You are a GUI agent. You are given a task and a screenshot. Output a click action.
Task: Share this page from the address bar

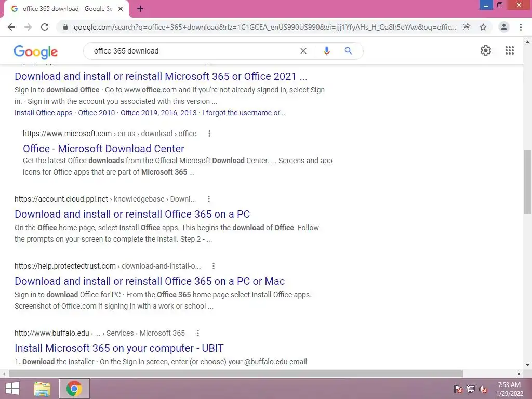coord(467,27)
